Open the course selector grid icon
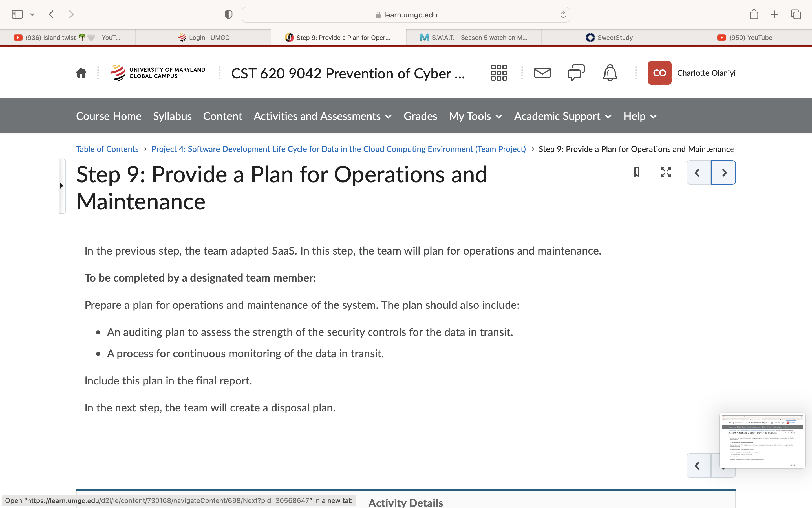Viewport: 812px width, 508px height. [498, 73]
